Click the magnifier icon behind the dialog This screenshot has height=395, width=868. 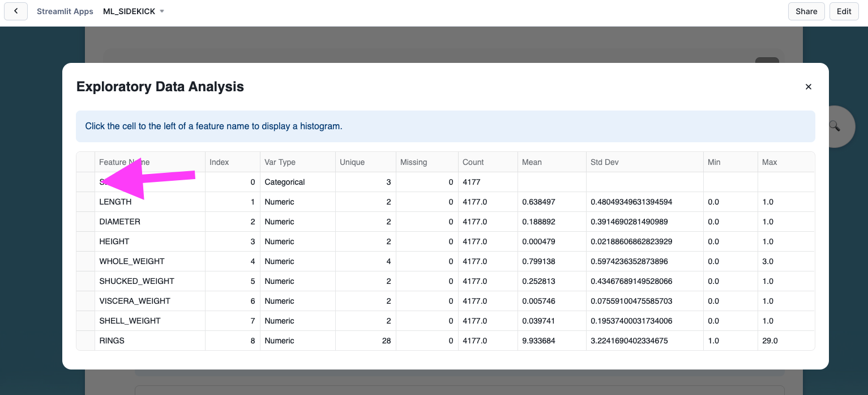pos(835,126)
